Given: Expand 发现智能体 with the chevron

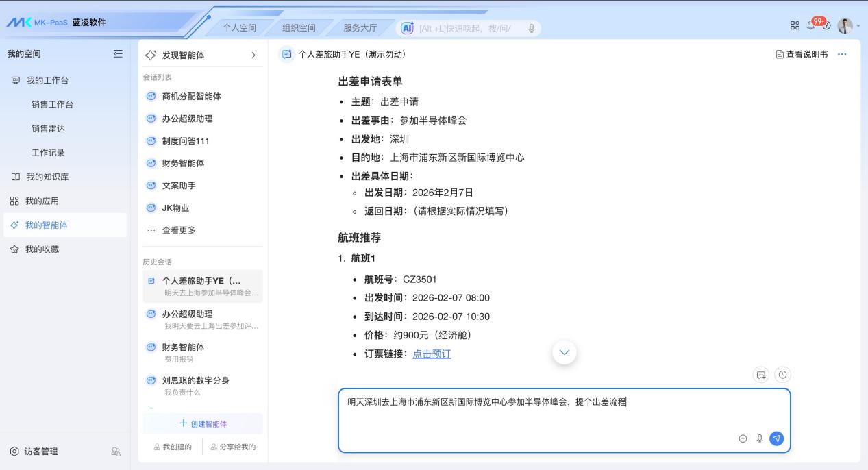Looking at the screenshot, I should click(253, 55).
